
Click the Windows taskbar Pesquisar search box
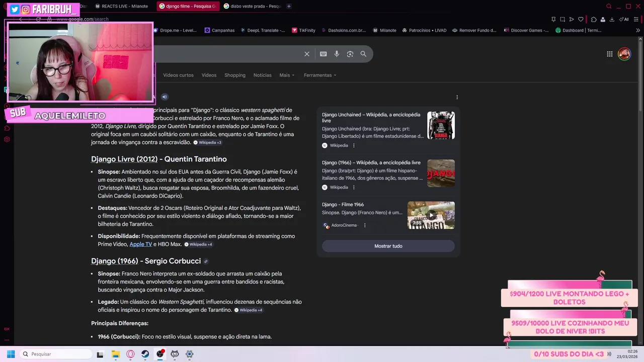pos(56,354)
